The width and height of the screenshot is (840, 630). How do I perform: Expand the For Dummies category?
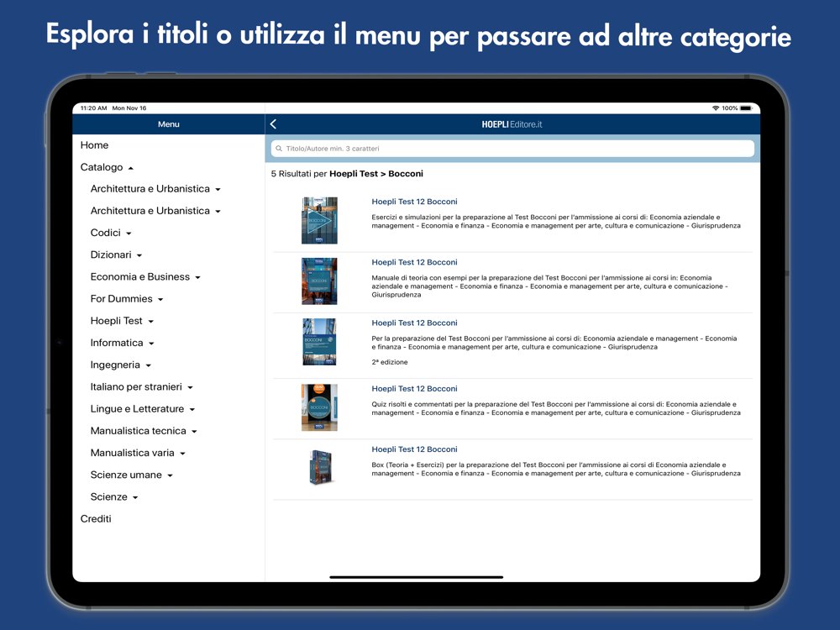pyautogui.click(x=127, y=299)
